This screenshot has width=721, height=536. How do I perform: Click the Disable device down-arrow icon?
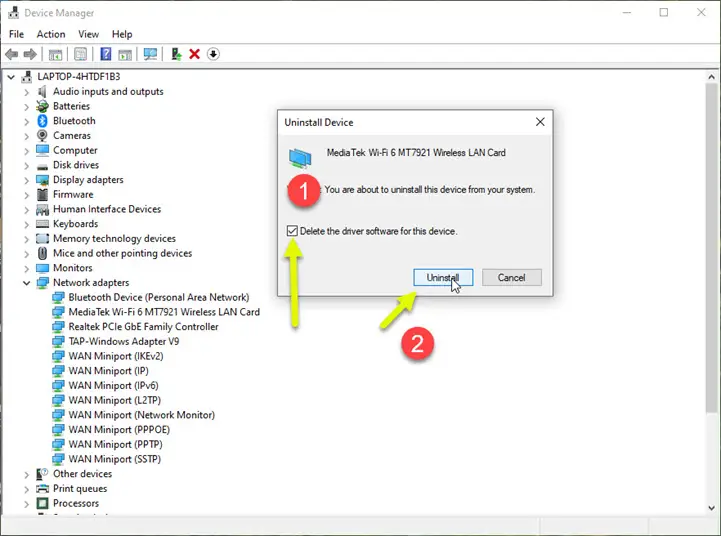[x=213, y=54]
